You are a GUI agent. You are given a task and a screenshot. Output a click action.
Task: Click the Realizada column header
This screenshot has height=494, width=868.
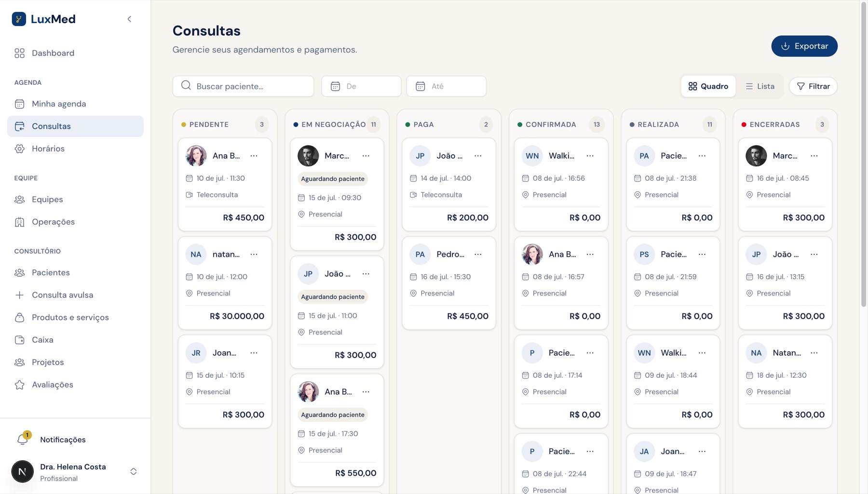[658, 124]
